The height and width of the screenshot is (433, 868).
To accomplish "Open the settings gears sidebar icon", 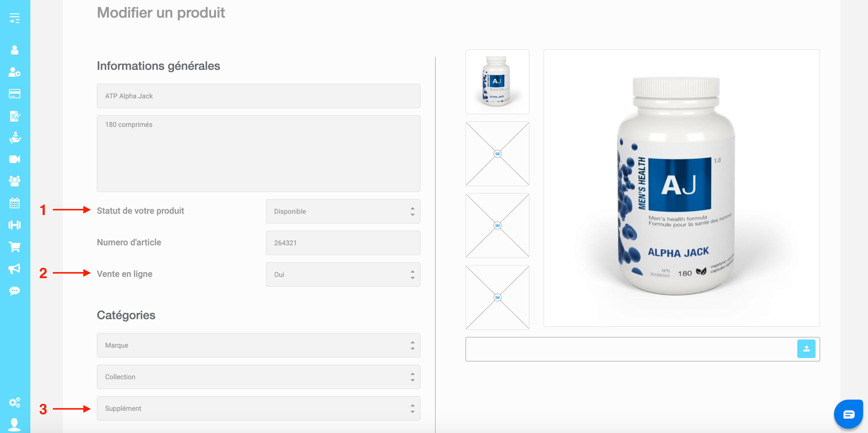I will pyautogui.click(x=15, y=402).
